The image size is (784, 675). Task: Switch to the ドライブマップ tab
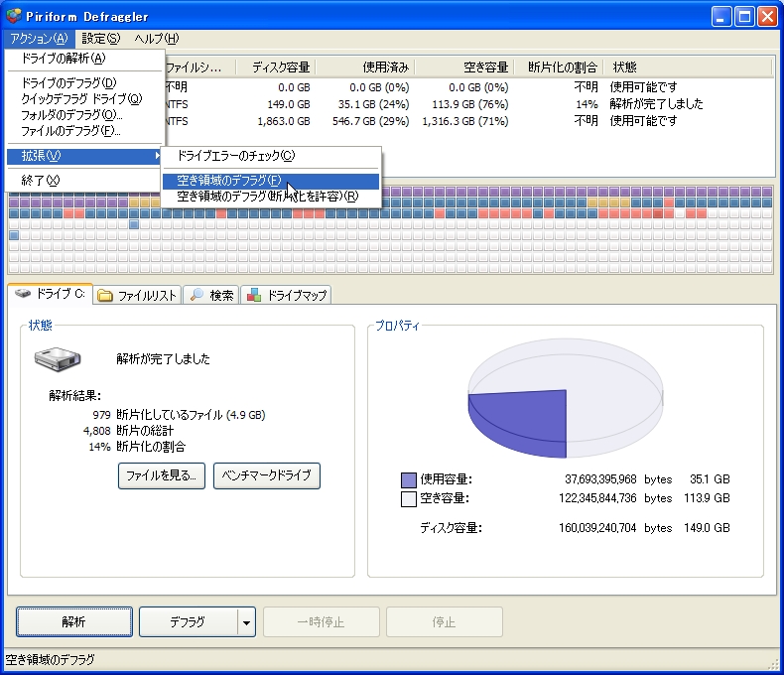tap(286, 296)
